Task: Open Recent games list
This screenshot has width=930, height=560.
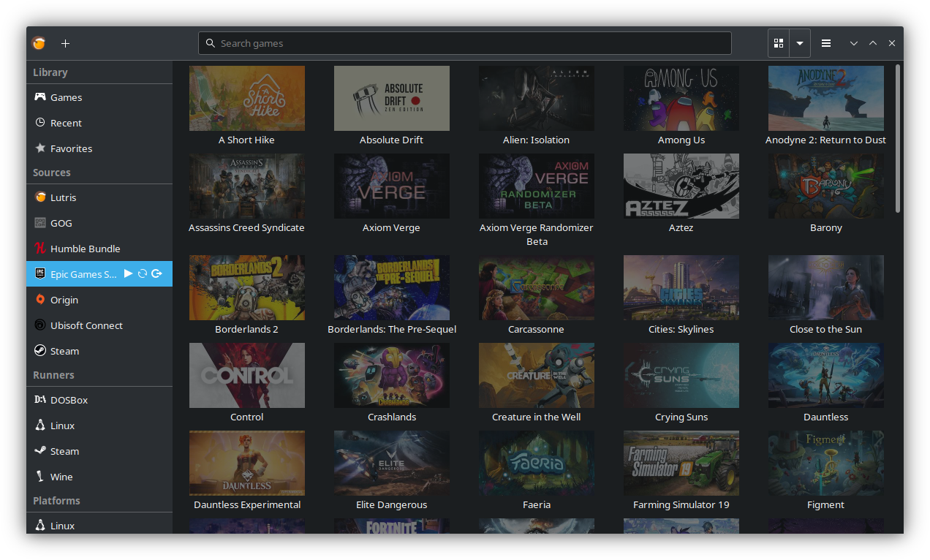Action: tap(99, 123)
